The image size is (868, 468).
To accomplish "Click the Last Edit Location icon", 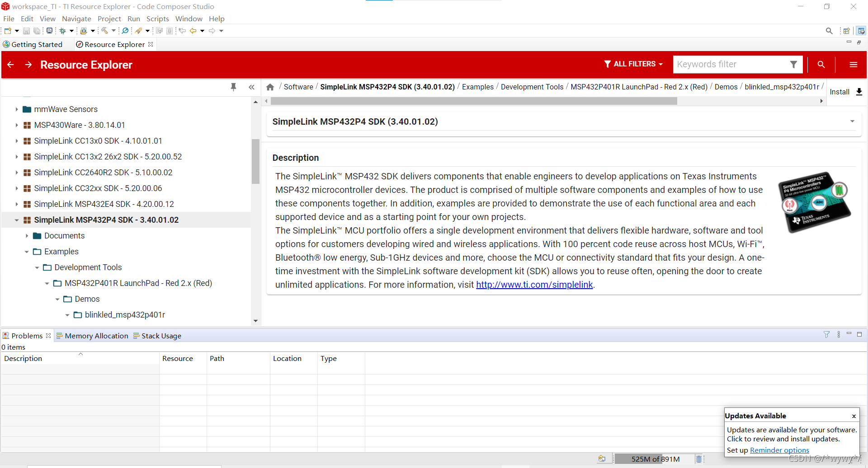I will (182, 31).
